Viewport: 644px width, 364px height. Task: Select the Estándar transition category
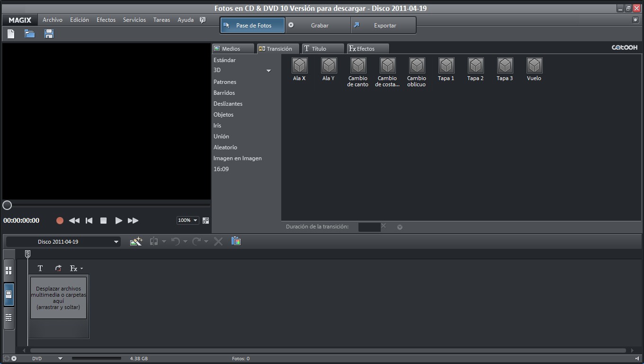pos(224,60)
